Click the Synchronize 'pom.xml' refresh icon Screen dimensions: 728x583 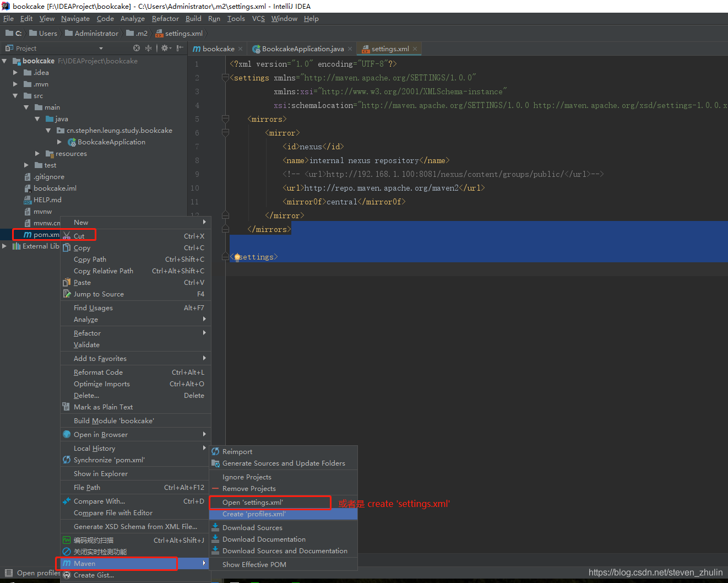[x=67, y=460]
